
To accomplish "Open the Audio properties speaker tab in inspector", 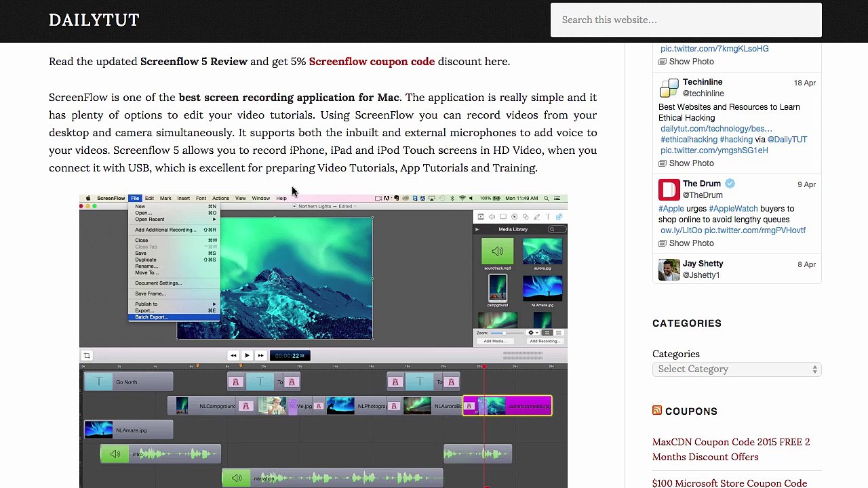I will (492, 217).
